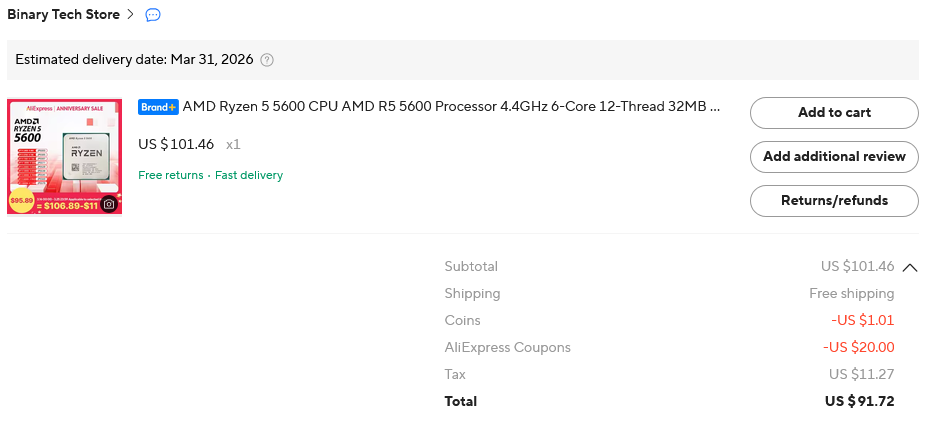
Task: Open the AMD Ryzen 5 5600 product title
Action: (x=451, y=107)
